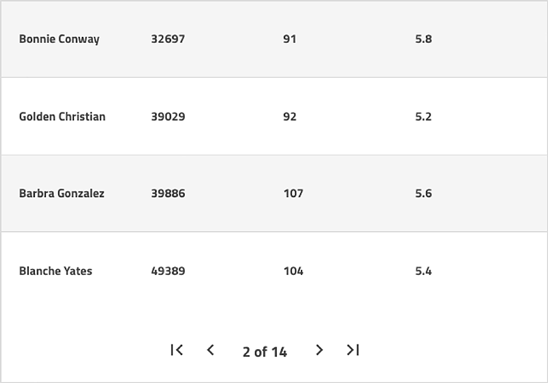Go to the next page
Image resolution: width=548 pixels, height=383 pixels.
[x=319, y=350]
